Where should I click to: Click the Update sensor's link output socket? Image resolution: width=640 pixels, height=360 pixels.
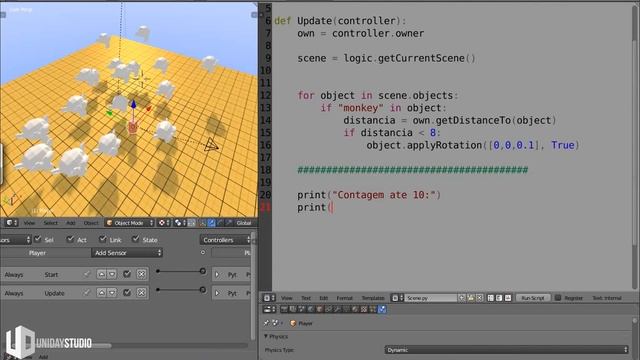pyautogui.click(x=158, y=289)
